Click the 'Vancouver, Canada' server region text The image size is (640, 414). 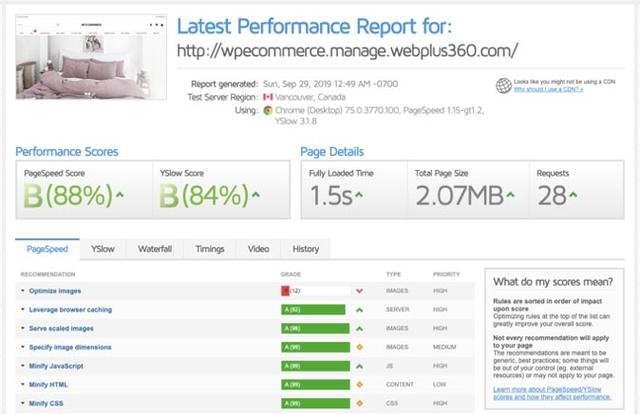point(310,97)
